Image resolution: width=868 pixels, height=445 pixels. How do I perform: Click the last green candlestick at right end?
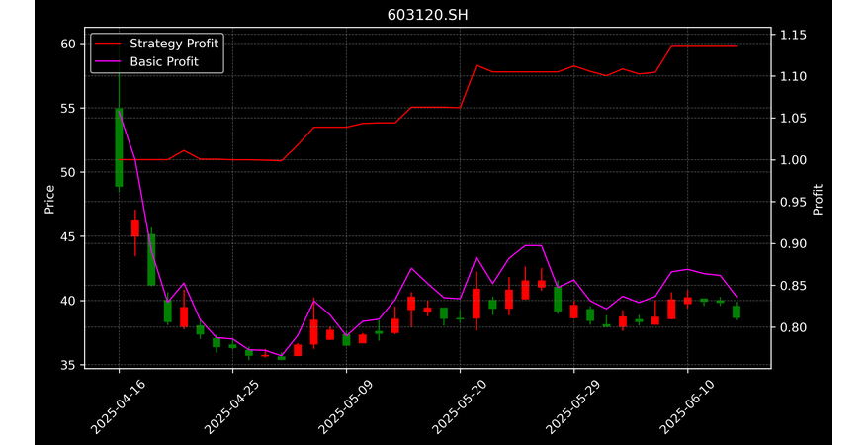pyautogui.click(x=737, y=311)
